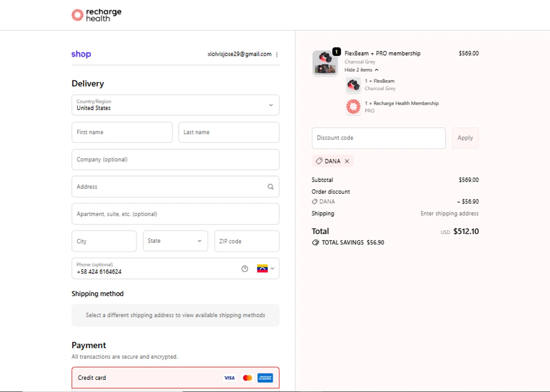Click the Subtotal $569.00 value
Image resolution: width=550 pixels, height=392 pixels.
[469, 180]
